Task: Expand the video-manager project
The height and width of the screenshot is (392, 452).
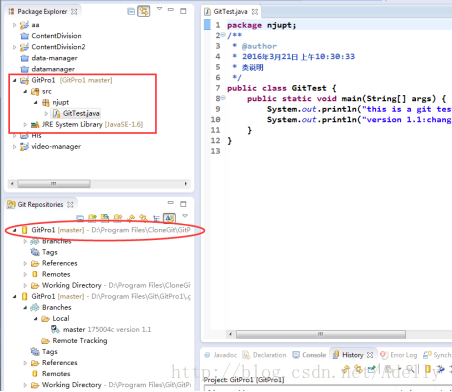Action: coord(14,147)
